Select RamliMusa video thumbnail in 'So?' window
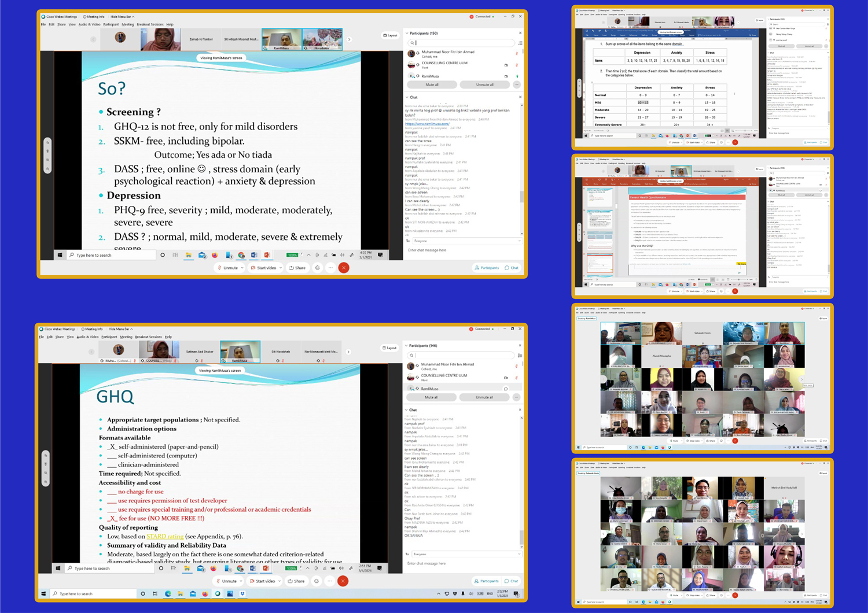Screen dimensions: 868x613 click(282, 39)
